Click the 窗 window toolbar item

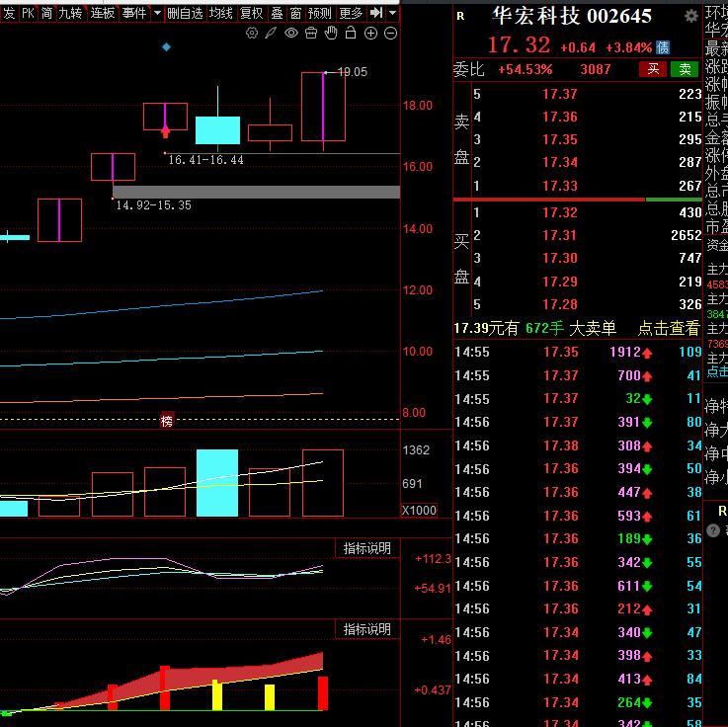pos(295,13)
